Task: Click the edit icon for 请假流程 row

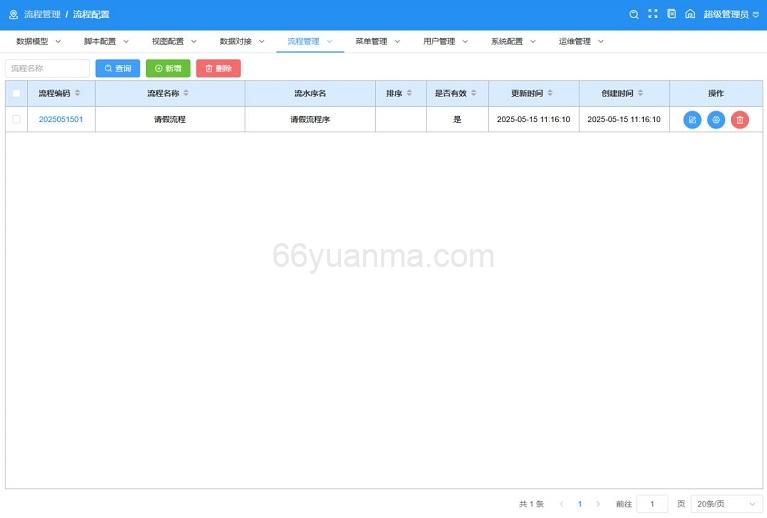Action: point(692,120)
